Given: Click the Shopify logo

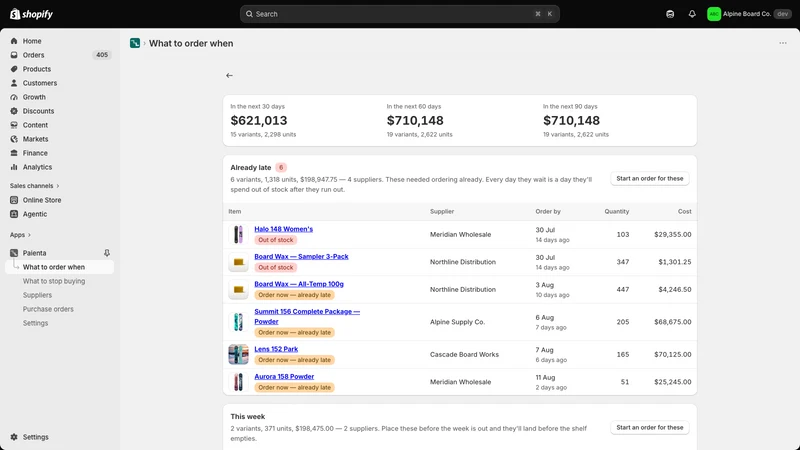Looking at the screenshot, I should coord(31,14).
